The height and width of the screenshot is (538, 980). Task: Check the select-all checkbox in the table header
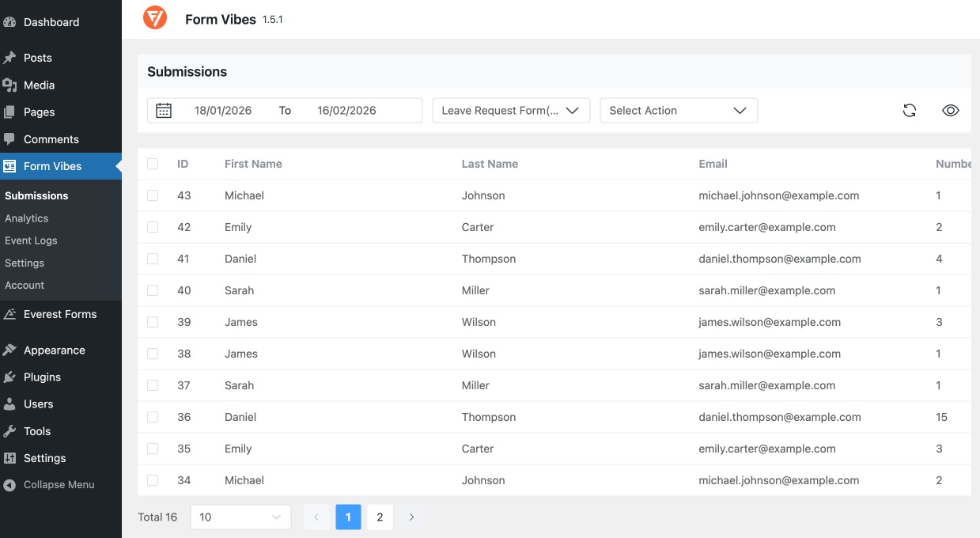click(153, 164)
